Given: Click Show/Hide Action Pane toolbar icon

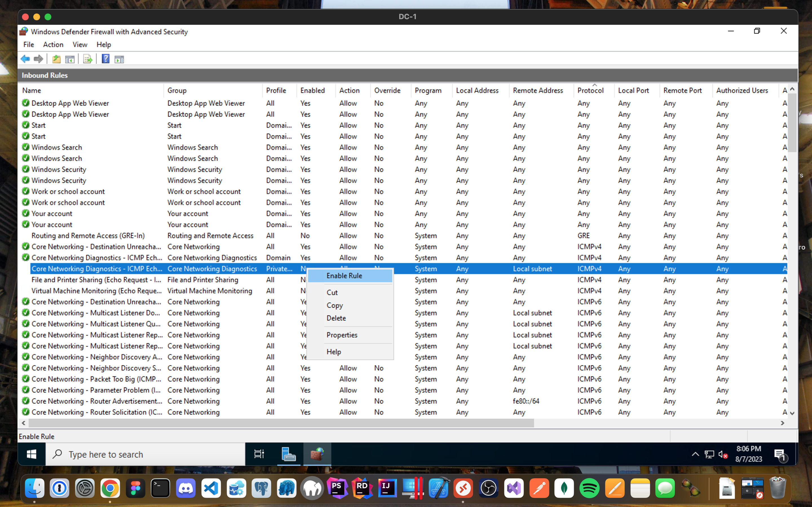Looking at the screenshot, I should [x=119, y=59].
